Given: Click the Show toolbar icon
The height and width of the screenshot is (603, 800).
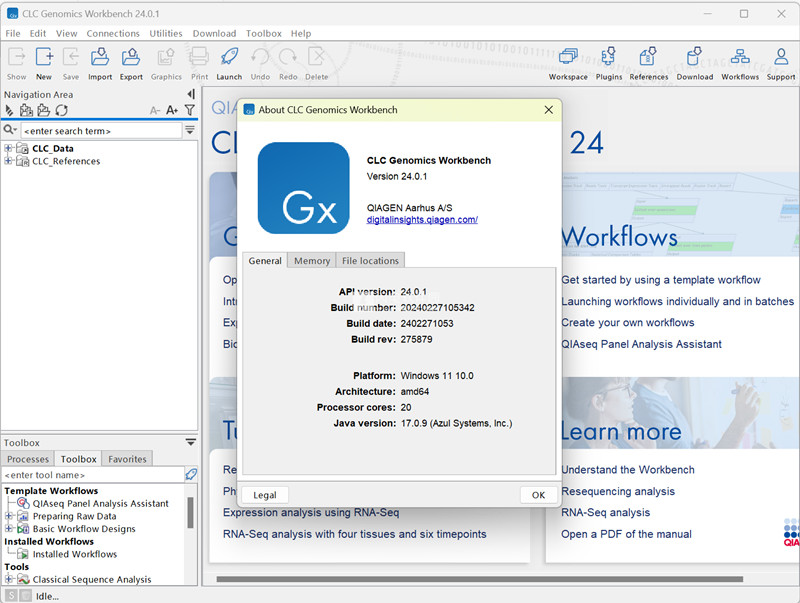Looking at the screenshot, I should pos(16,64).
